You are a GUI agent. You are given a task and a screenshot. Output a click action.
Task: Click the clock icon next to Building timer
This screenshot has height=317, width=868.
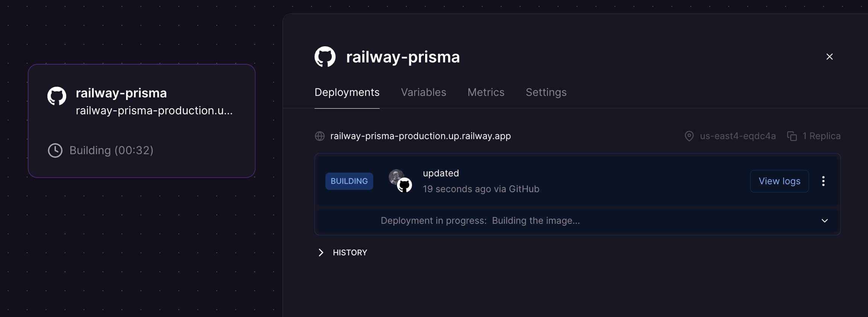pos(55,150)
